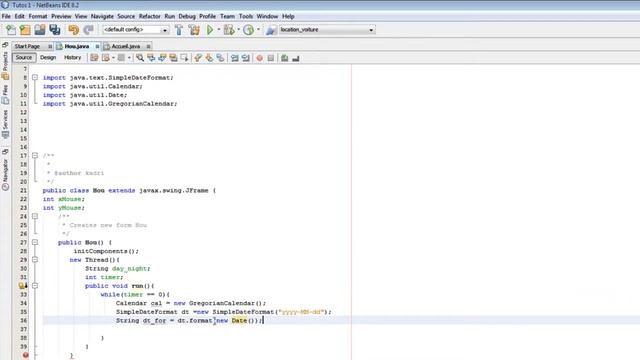This screenshot has height=360, width=640.
Task: Switch to the Start Page tab
Action: [x=27, y=47]
